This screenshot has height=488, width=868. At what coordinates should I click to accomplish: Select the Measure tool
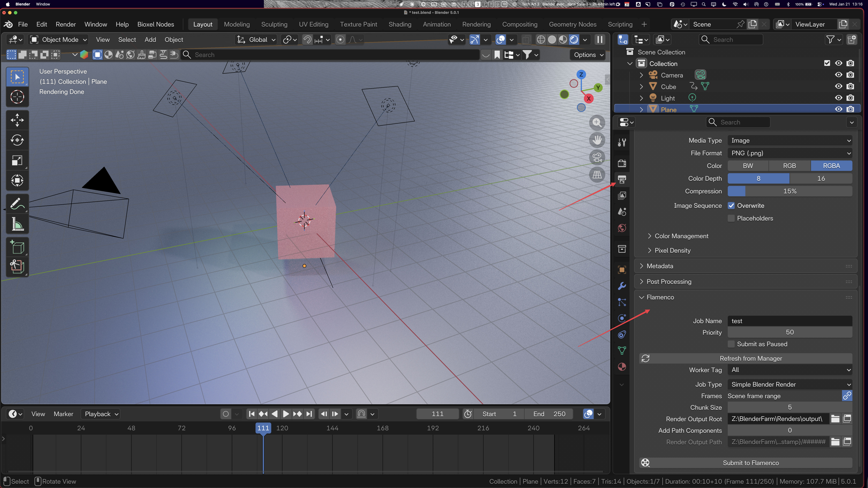point(17,224)
